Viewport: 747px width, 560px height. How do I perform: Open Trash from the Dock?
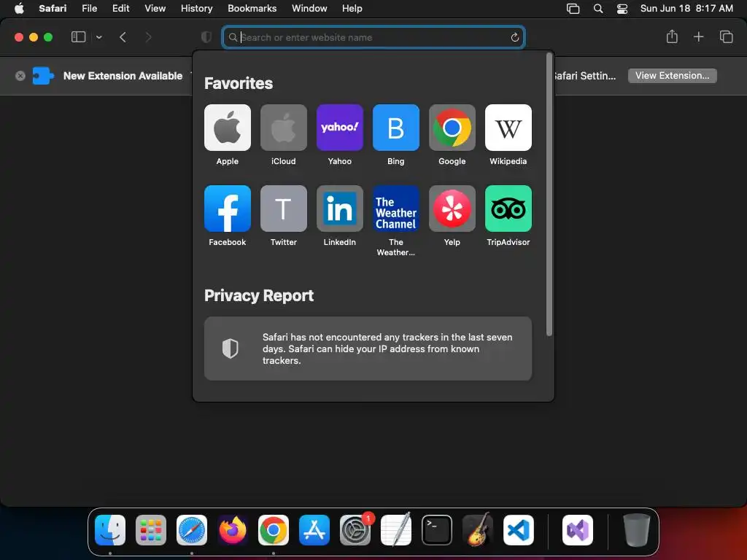[x=636, y=530]
